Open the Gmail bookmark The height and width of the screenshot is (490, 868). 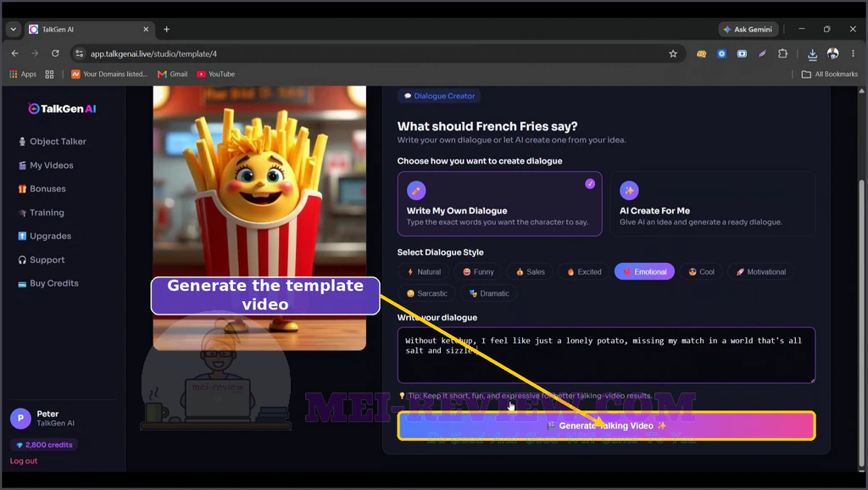[x=173, y=75]
